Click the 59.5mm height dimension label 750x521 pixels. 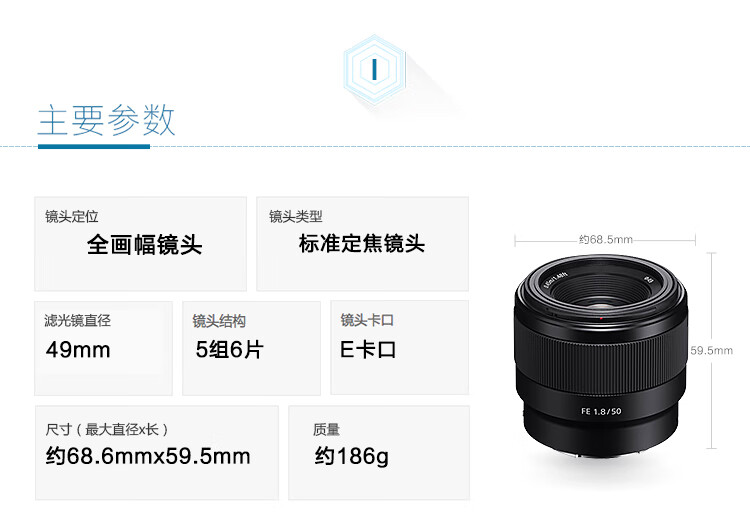click(x=711, y=351)
